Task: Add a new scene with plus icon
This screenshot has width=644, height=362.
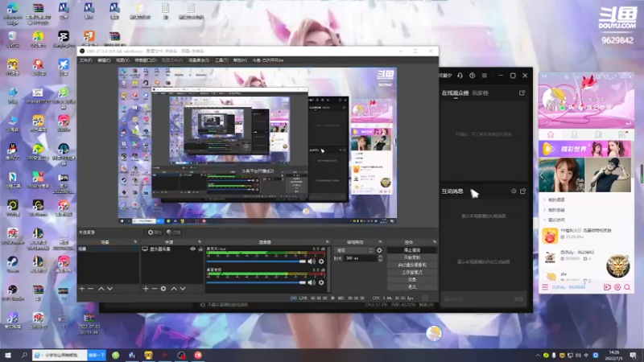Action: (82, 289)
